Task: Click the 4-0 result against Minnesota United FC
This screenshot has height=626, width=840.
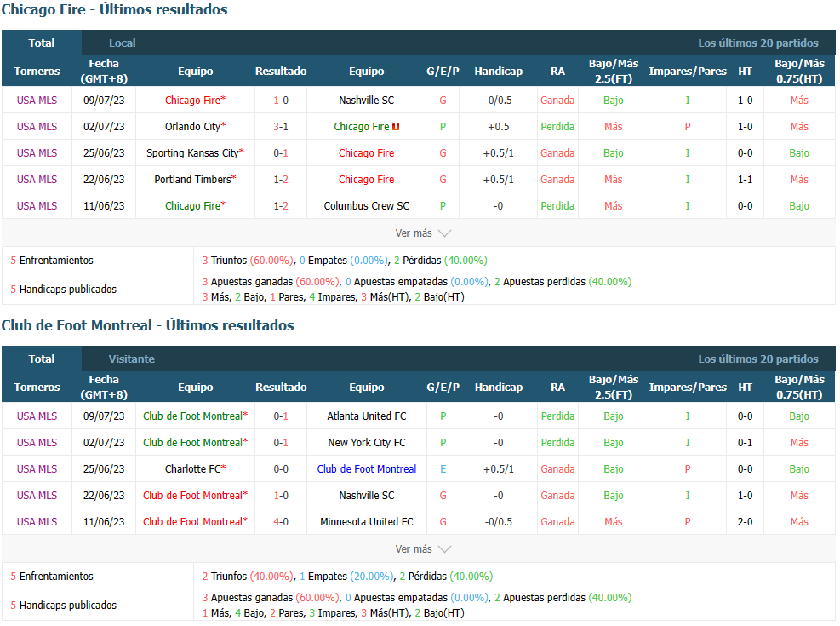Action: pos(281,522)
